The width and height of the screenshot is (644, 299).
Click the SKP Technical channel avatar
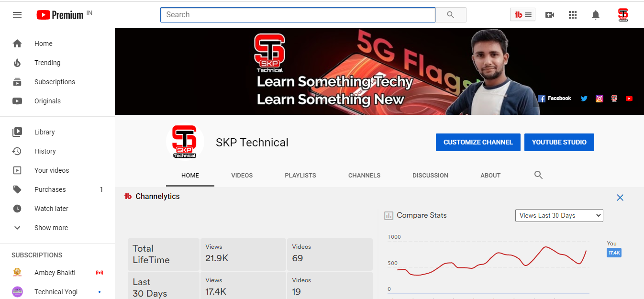click(185, 143)
